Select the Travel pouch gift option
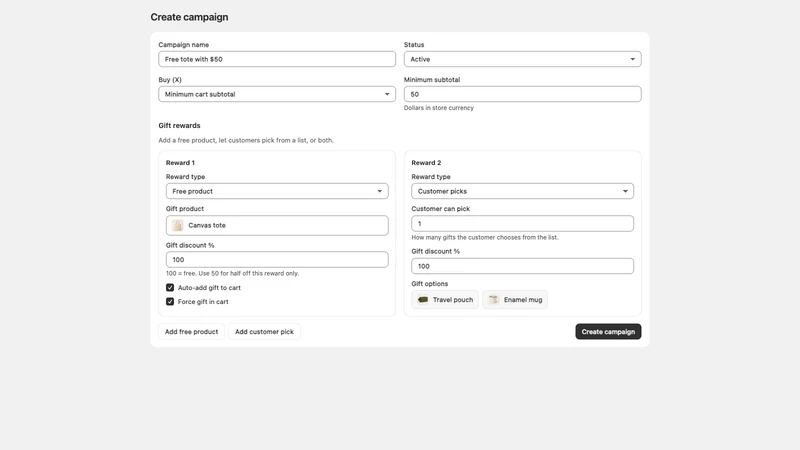The image size is (800, 450). [x=445, y=299]
